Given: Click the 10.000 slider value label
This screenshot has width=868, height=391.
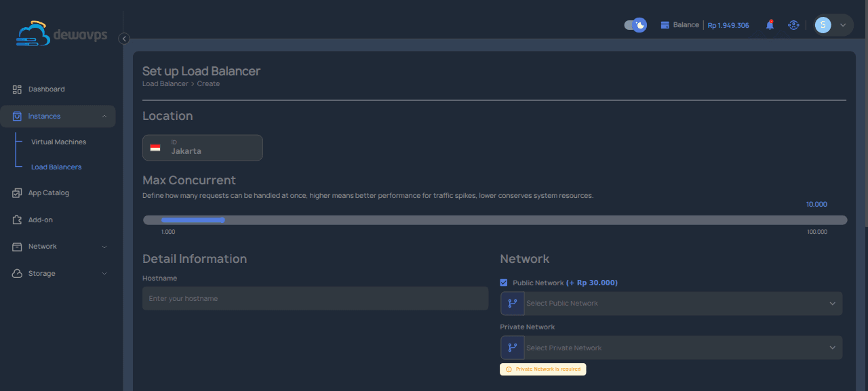Looking at the screenshot, I should (x=816, y=204).
